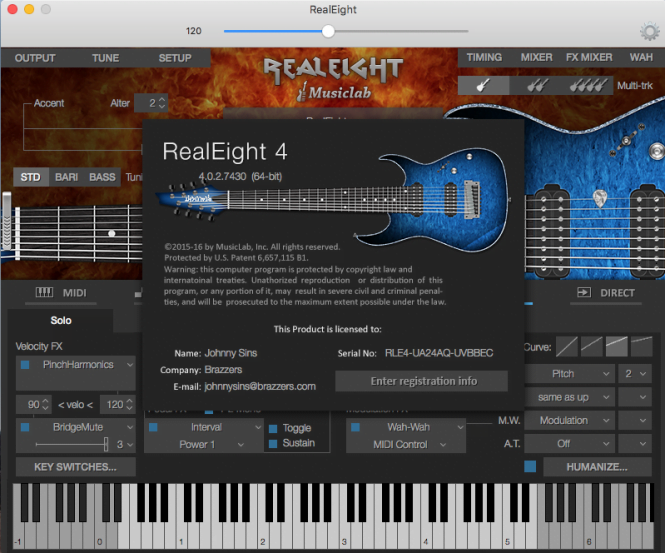Click the BridgeMute amount slider

(x=71, y=444)
